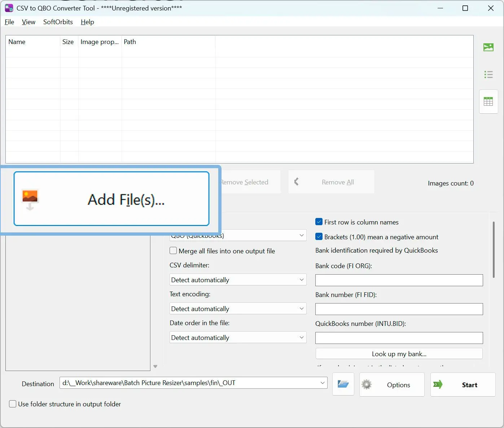Focus the Bank number (FI FID) field
This screenshot has width=504, height=428.
pos(399,309)
